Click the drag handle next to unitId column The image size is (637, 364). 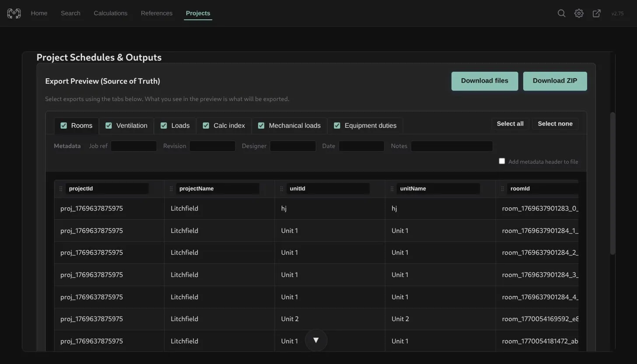tap(281, 189)
